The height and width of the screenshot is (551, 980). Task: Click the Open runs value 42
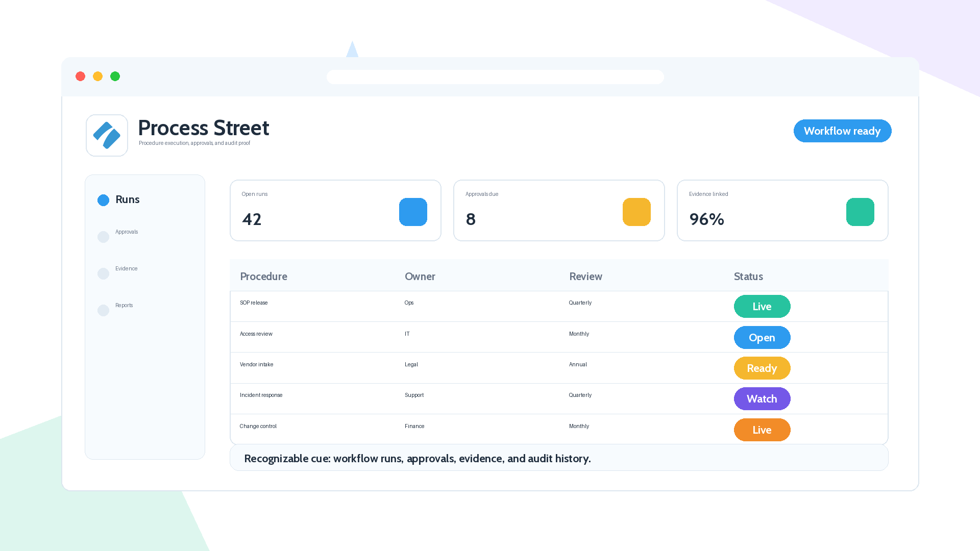pyautogui.click(x=252, y=219)
